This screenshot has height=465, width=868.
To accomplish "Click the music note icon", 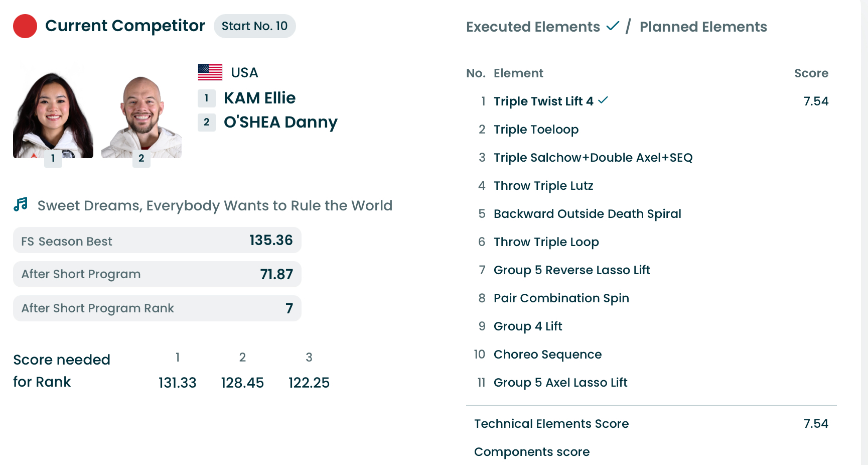I will coord(21,204).
